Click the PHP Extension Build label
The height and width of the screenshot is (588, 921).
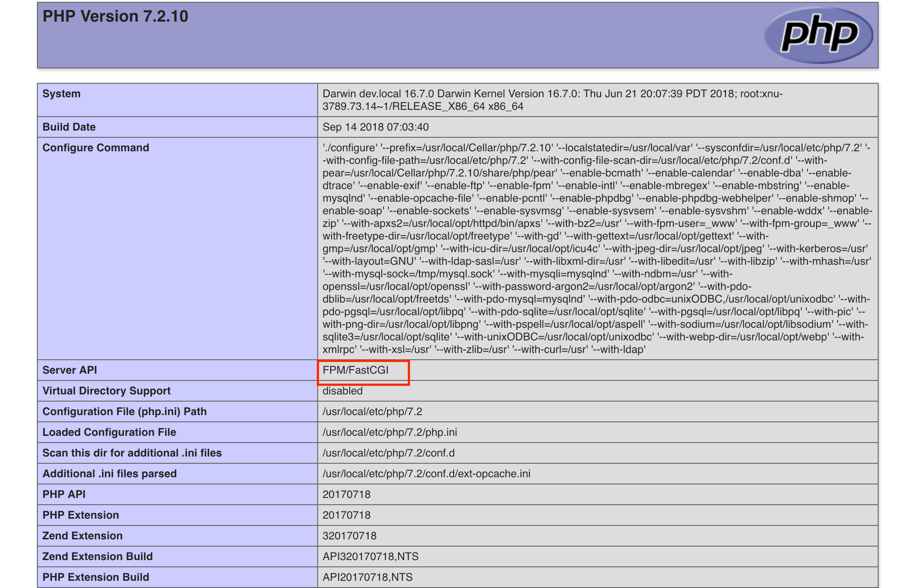click(x=96, y=577)
